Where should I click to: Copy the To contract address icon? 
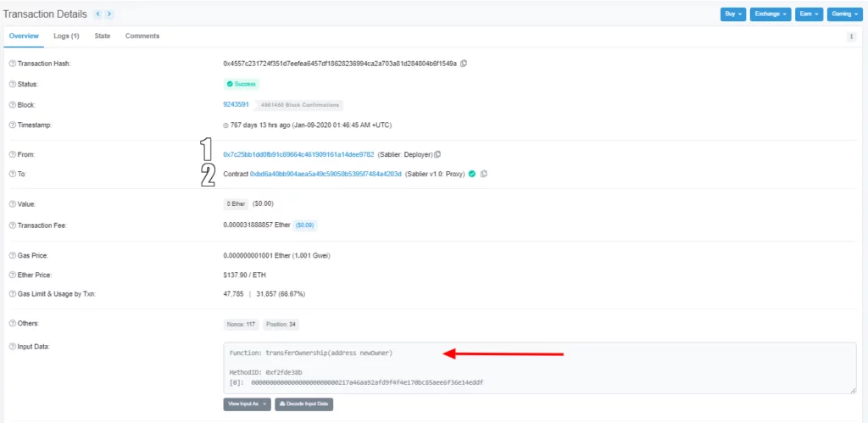coord(483,174)
